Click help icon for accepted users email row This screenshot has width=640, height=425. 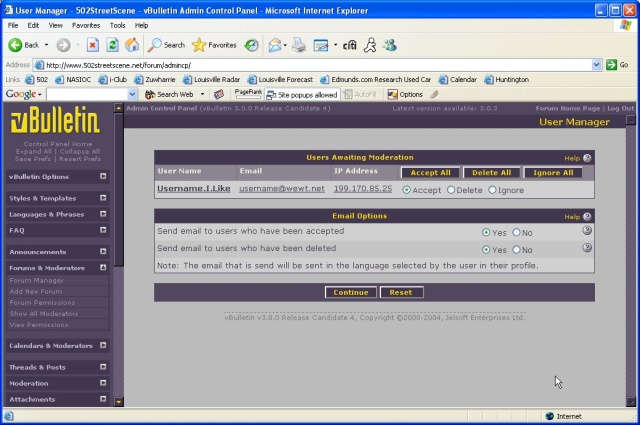[x=587, y=231]
